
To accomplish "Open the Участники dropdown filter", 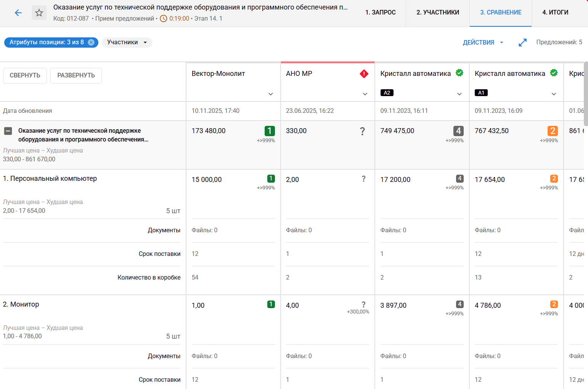I will pos(127,42).
